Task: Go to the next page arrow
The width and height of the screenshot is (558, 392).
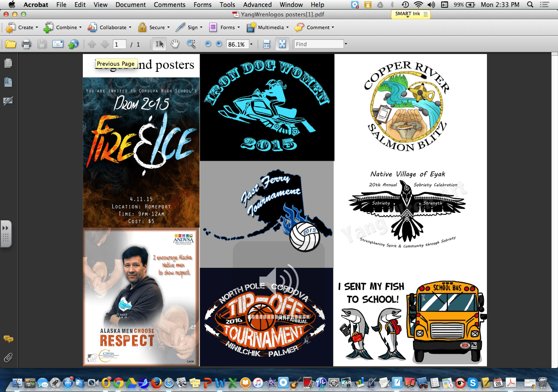Action: point(105,44)
